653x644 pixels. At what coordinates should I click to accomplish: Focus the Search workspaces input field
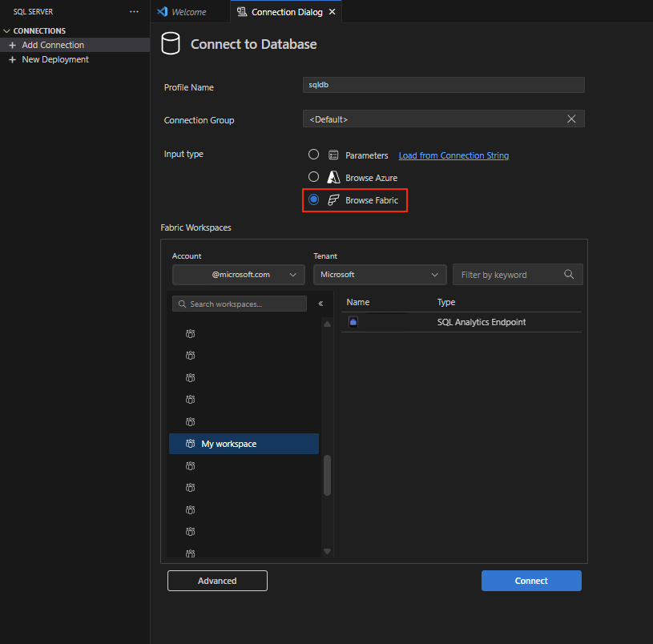tap(240, 304)
